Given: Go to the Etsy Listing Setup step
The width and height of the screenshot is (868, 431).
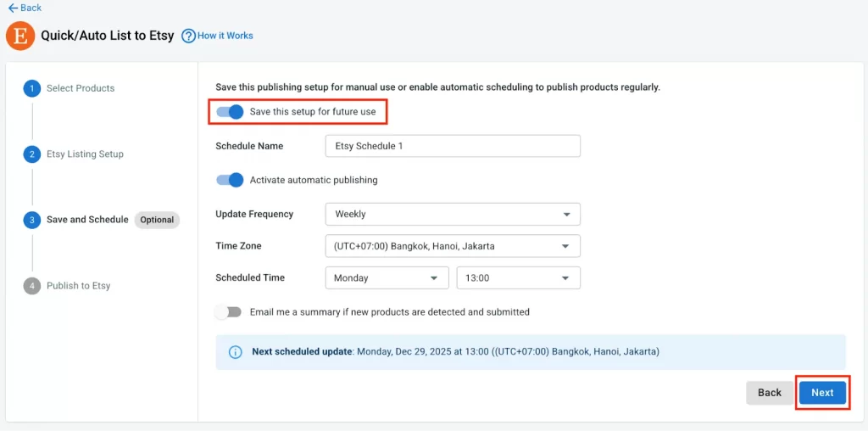Looking at the screenshot, I should pyautogui.click(x=86, y=154).
